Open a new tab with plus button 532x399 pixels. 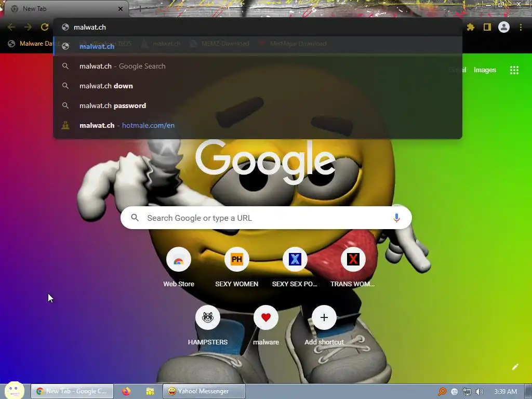point(140,9)
